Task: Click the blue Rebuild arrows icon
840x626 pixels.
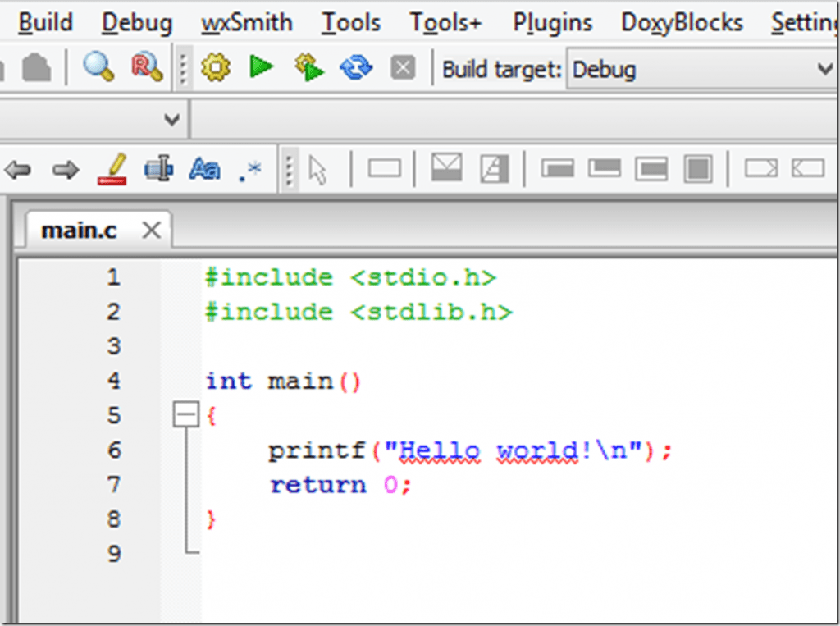Action: 356,68
